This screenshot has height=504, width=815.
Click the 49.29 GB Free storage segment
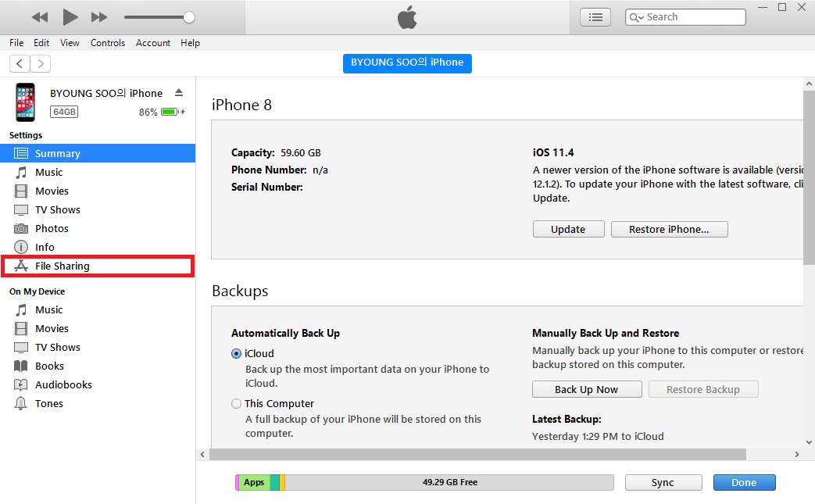pyautogui.click(x=449, y=482)
